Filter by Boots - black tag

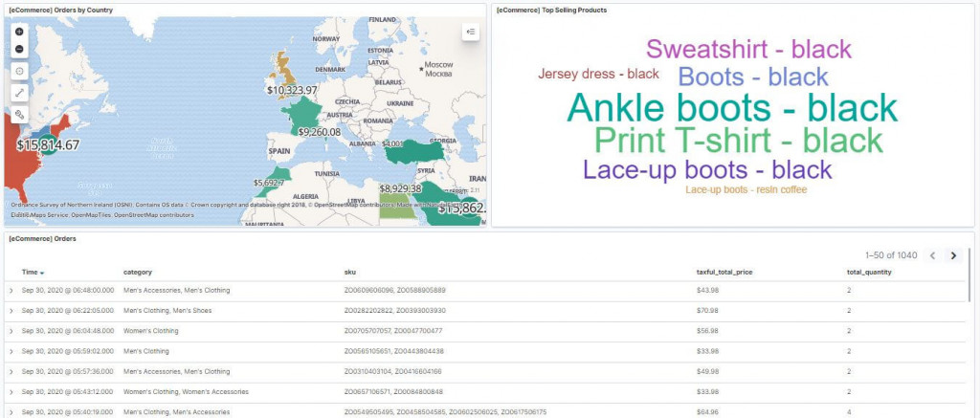tap(753, 77)
